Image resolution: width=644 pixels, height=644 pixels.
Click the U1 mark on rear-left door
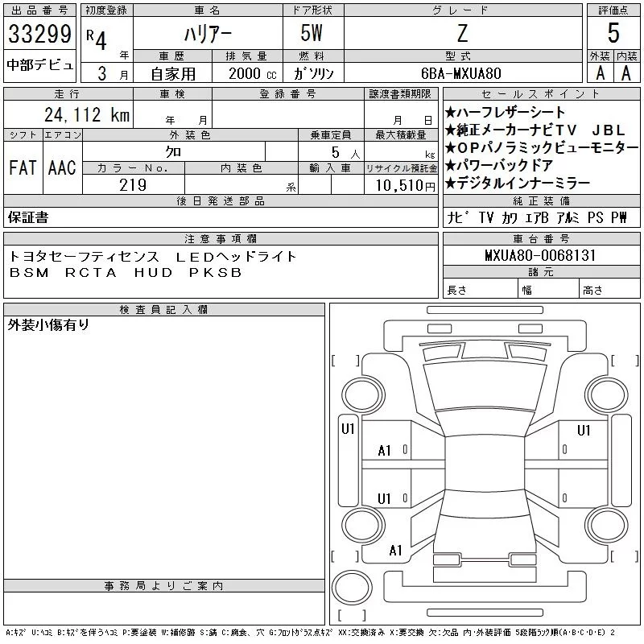(x=385, y=498)
